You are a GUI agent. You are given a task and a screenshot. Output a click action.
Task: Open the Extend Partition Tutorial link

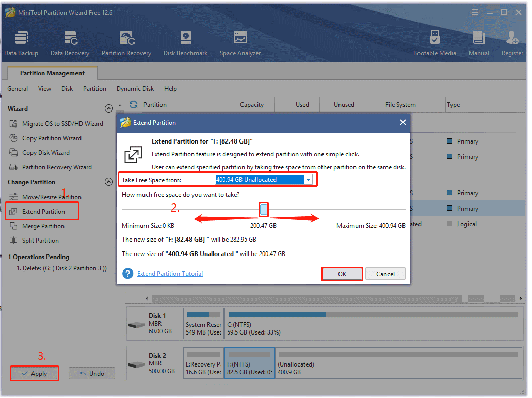(170, 274)
